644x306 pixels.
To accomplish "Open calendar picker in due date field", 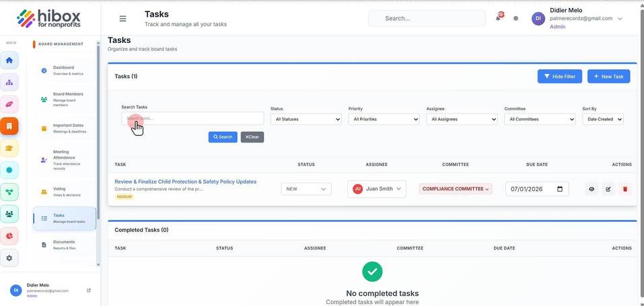I will coord(560,189).
